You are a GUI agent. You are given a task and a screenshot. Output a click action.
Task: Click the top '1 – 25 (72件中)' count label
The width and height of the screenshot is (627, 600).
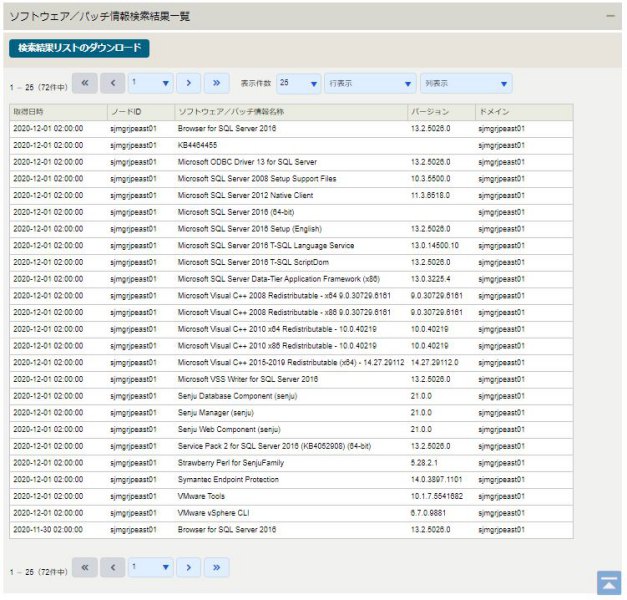39,88
